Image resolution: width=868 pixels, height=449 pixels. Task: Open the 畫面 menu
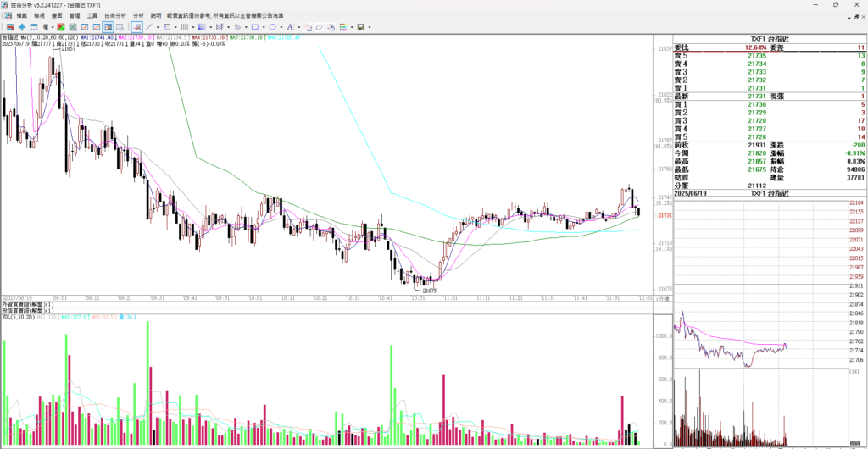(x=57, y=15)
